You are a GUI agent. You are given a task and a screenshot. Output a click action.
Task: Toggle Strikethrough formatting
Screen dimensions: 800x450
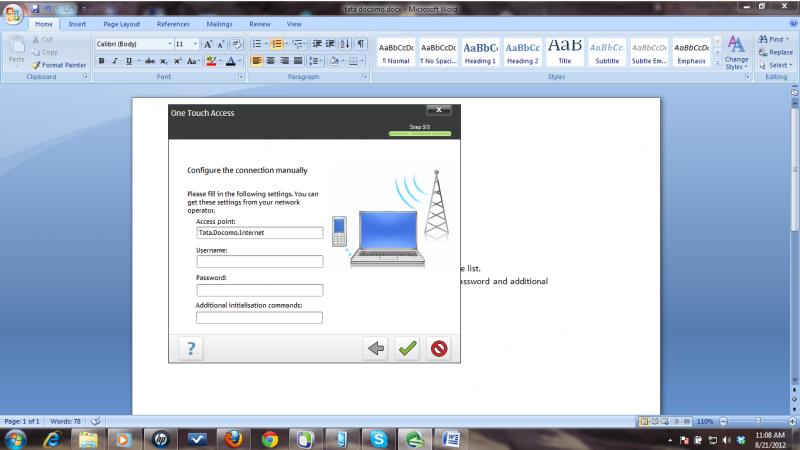click(149, 61)
